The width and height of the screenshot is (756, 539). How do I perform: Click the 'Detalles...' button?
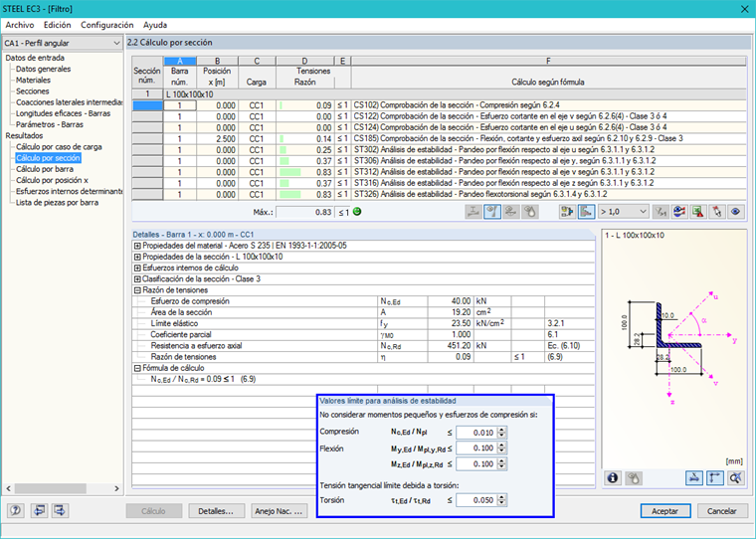[215, 511]
